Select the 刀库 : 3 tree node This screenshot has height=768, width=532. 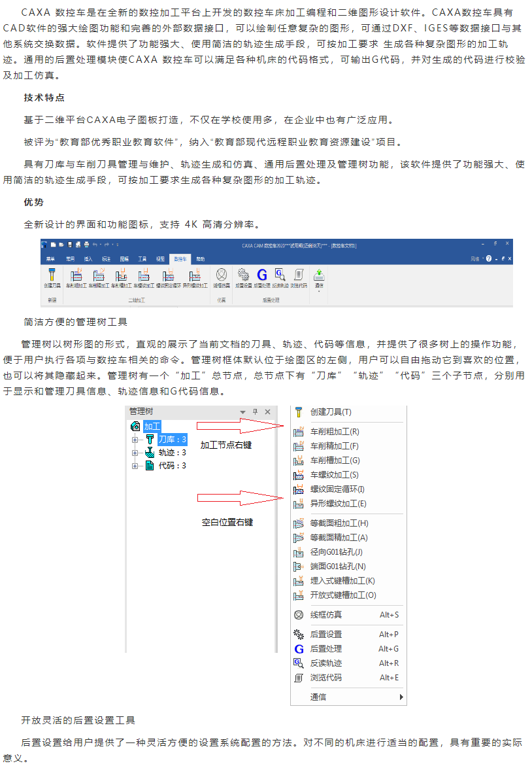tap(173, 440)
